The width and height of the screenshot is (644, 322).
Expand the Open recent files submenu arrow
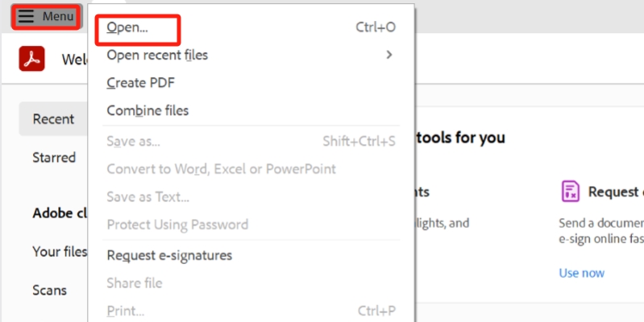(x=389, y=55)
